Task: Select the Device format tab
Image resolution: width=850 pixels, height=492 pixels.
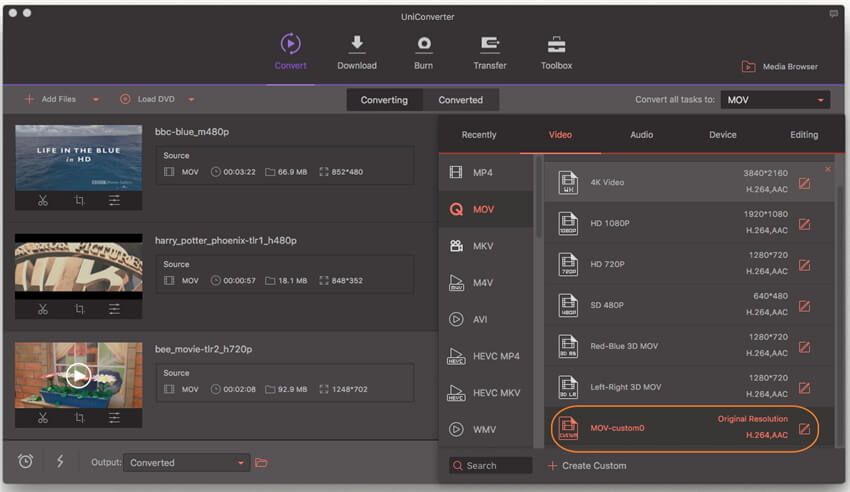Action: (723, 134)
